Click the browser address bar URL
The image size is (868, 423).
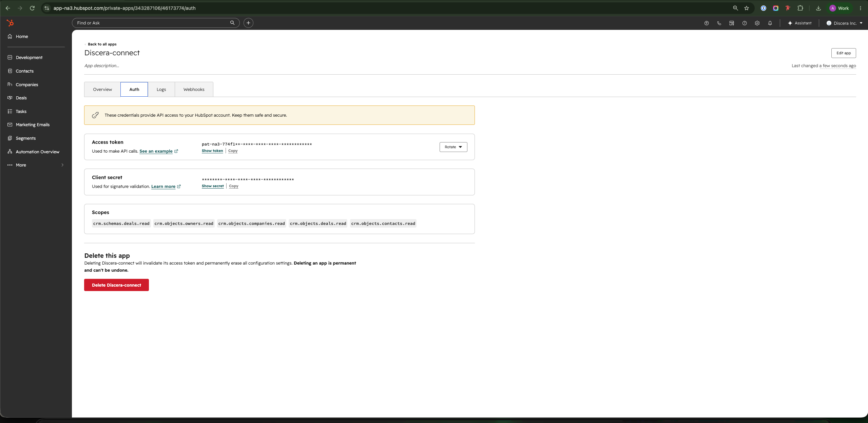(x=124, y=8)
